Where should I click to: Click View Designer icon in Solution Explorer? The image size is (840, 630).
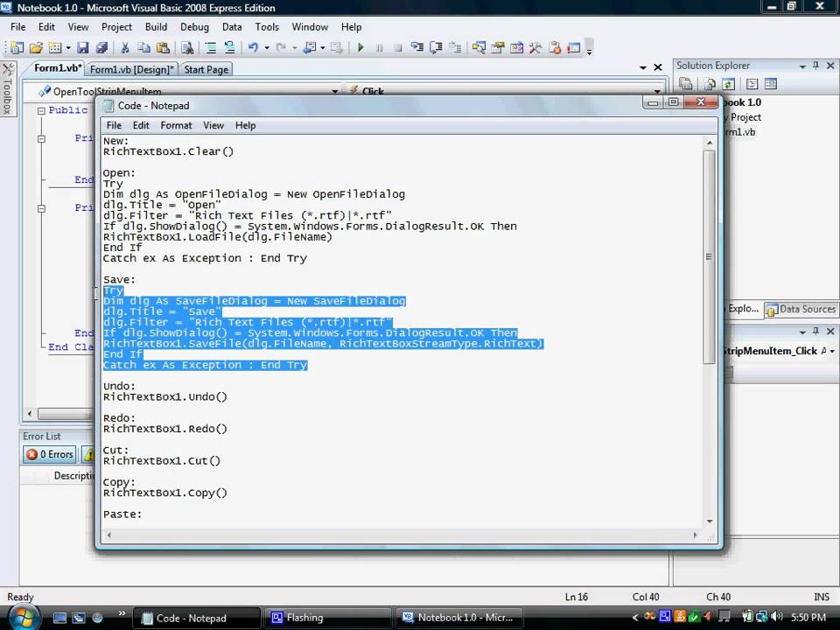[770, 84]
